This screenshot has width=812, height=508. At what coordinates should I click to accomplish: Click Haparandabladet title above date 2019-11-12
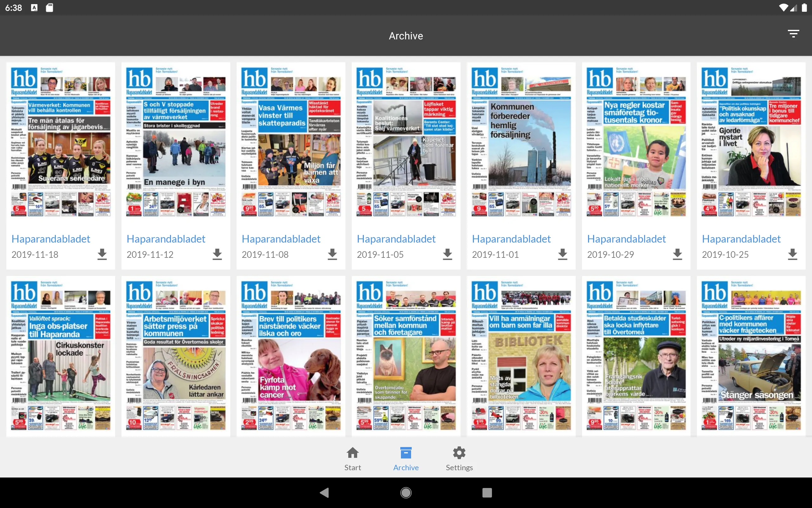[166, 239]
